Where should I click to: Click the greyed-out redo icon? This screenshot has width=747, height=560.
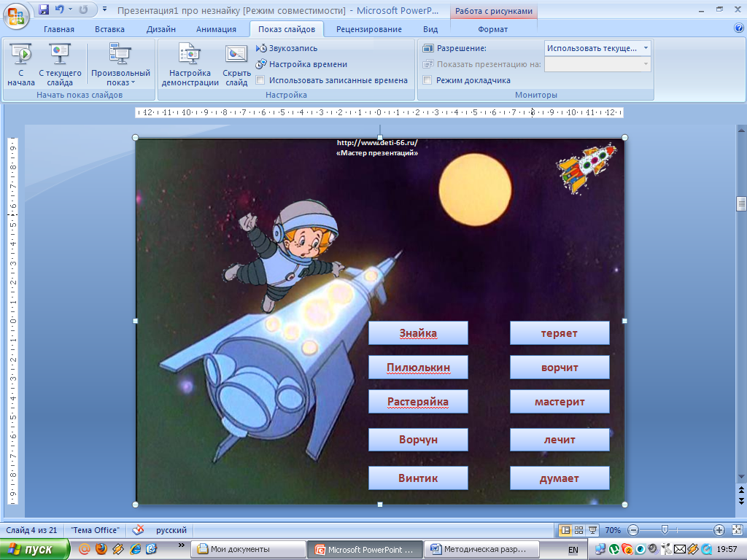83,9
